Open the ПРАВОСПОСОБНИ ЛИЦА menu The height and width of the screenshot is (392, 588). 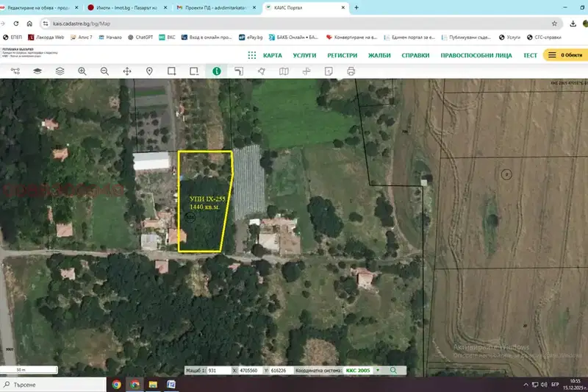point(476,55)
